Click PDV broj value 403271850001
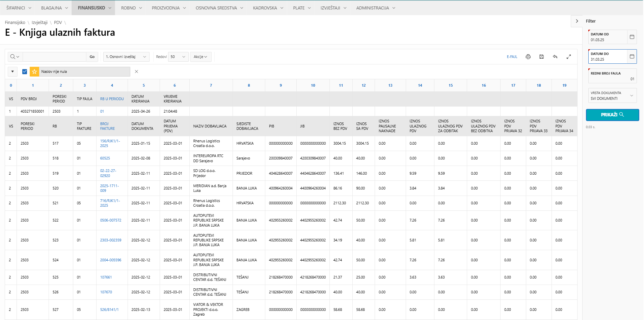The width and height of the screenshot is (644, 320). (x=32, y=111)
